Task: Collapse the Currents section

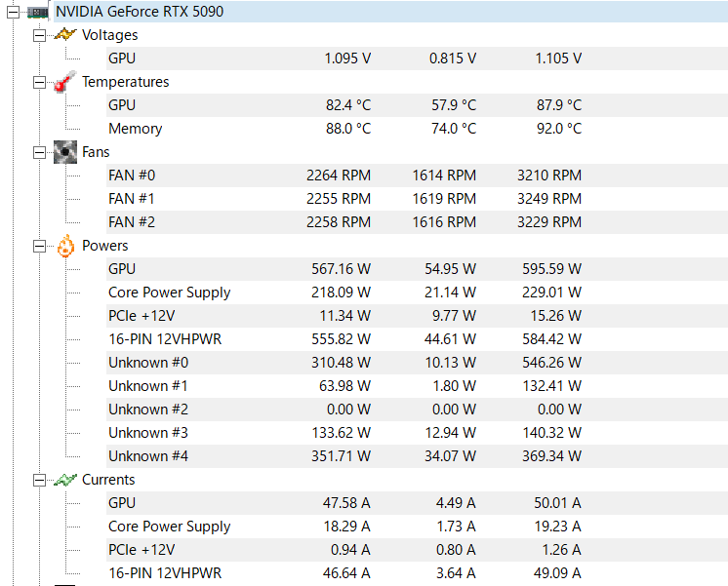Action: [x=39, y=481]
